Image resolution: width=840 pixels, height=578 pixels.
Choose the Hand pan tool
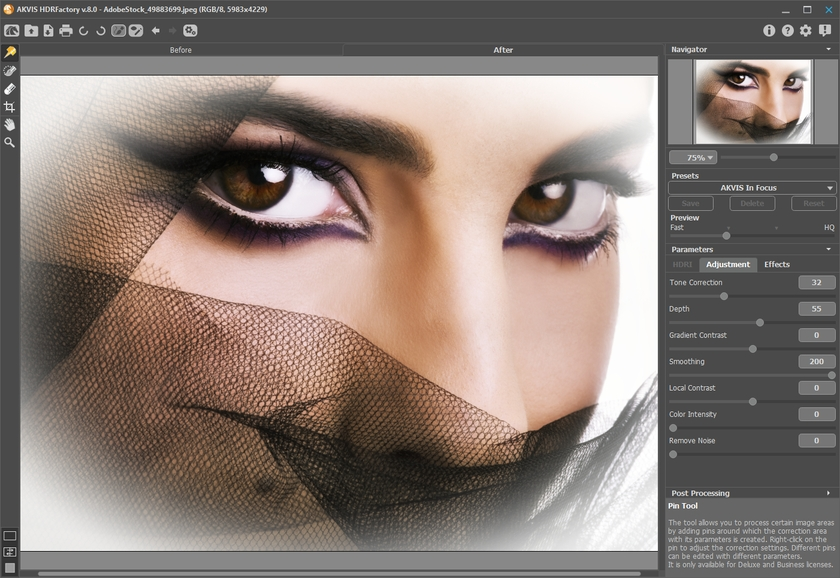10,125
